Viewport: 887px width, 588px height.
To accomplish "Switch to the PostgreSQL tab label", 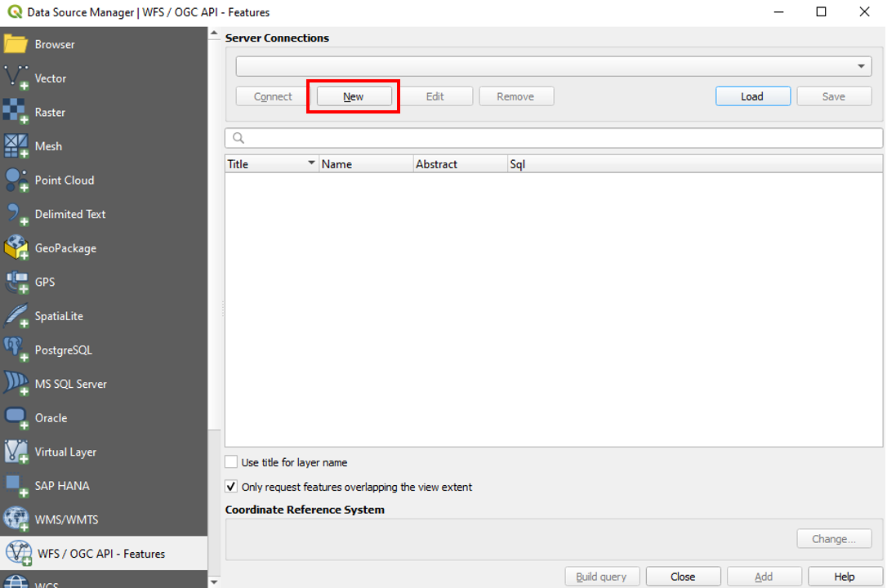I will coord(64,350).
